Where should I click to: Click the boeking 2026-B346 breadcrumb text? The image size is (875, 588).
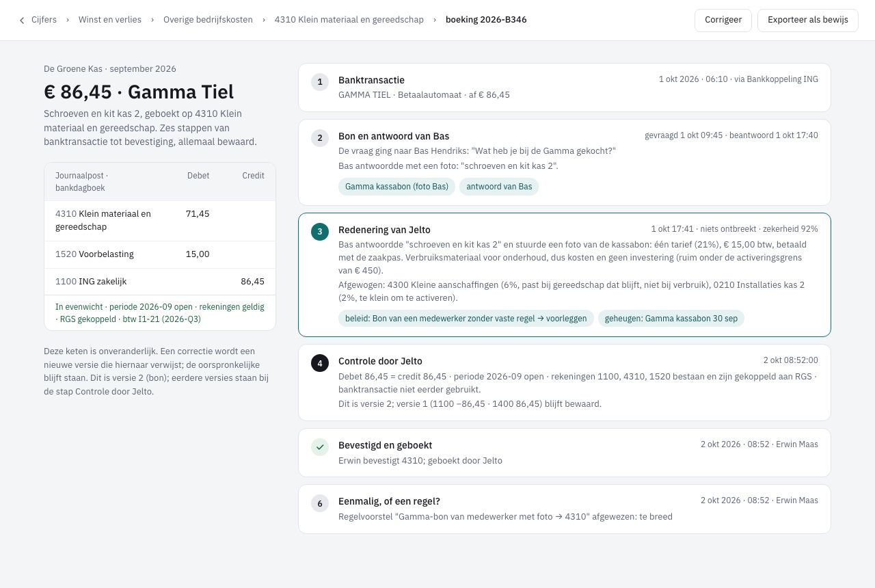tap(486, 20)
